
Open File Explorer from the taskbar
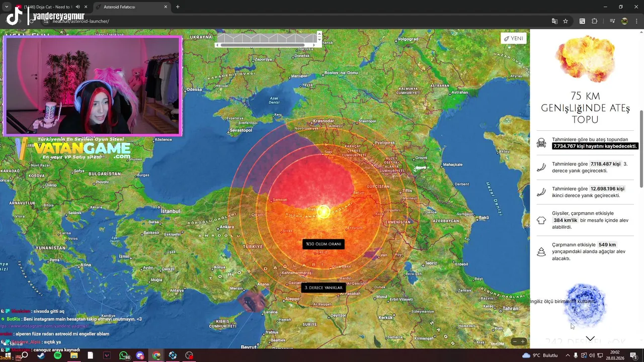74,355
